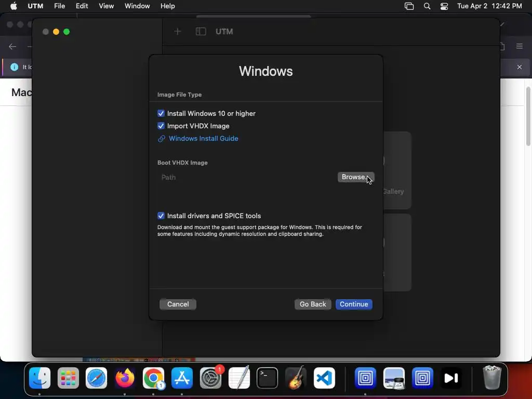
Task: Launch Safari from the Dock
Action: click(96, 378)
